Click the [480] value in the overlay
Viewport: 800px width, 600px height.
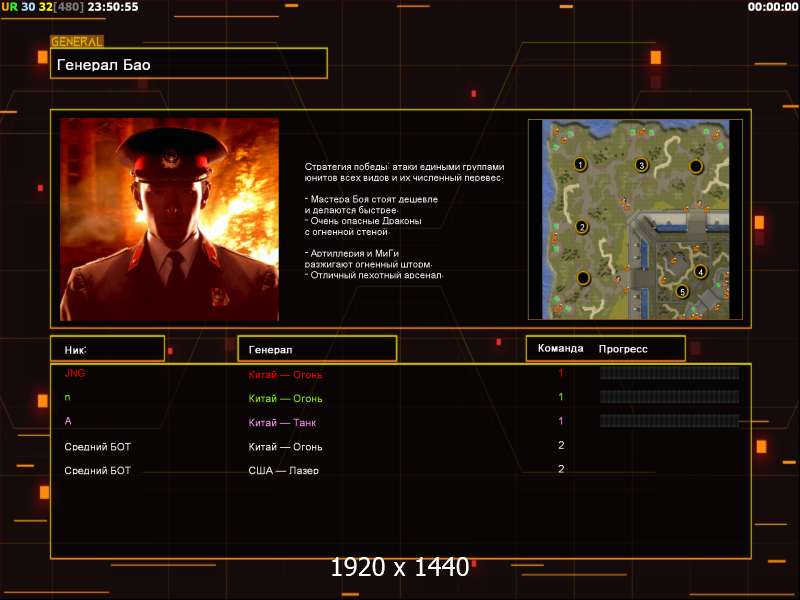pyautogui.click(x=69, y=7)
